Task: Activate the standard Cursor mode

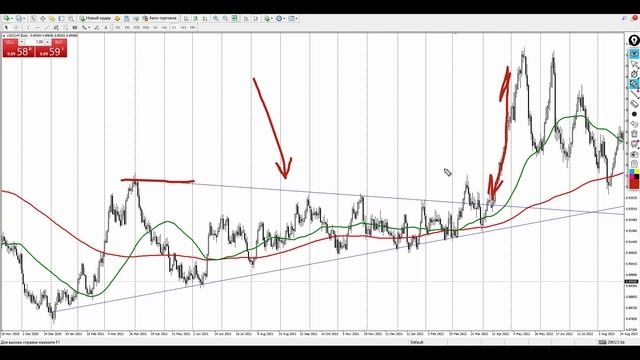Action: tap(6, 27)
